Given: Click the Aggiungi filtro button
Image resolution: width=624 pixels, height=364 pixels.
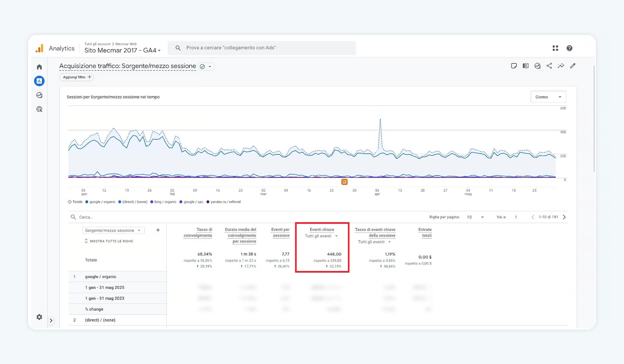Looking at the screenshot, I should (x=77, y=77).
